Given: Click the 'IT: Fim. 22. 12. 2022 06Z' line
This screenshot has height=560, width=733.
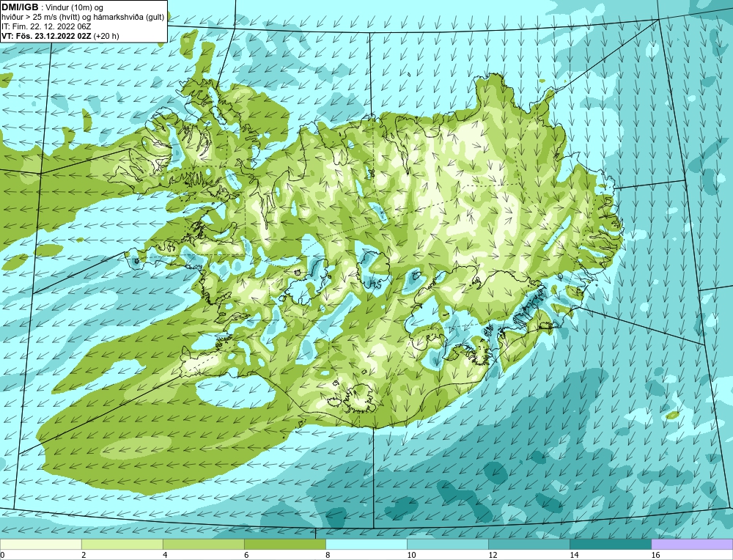Looking at the screenshot, I should coord(45,26).
